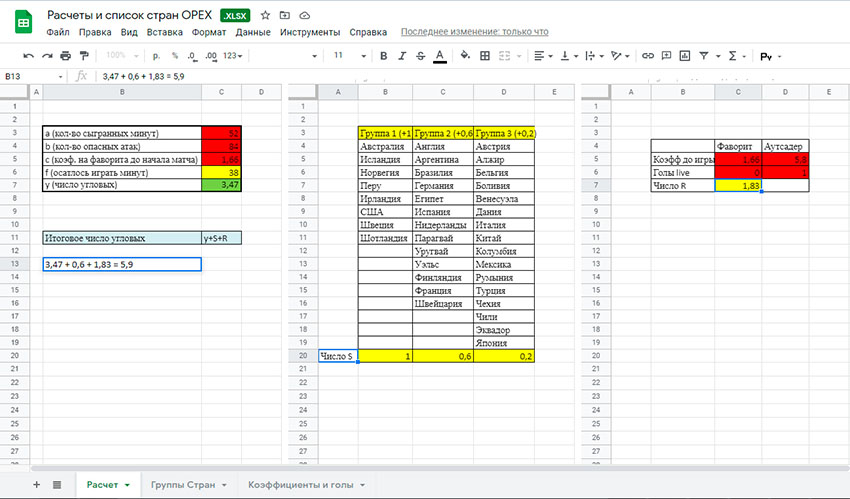The width and height of the screenshot is (850, 499).
Task: Select cell containing Итоговое число угловых
Action: click(122, 238)
